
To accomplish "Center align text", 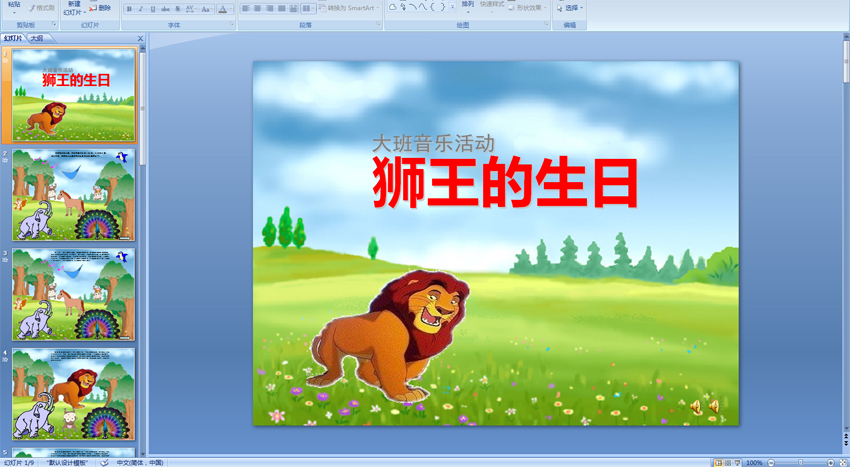I will coord(257,9).
